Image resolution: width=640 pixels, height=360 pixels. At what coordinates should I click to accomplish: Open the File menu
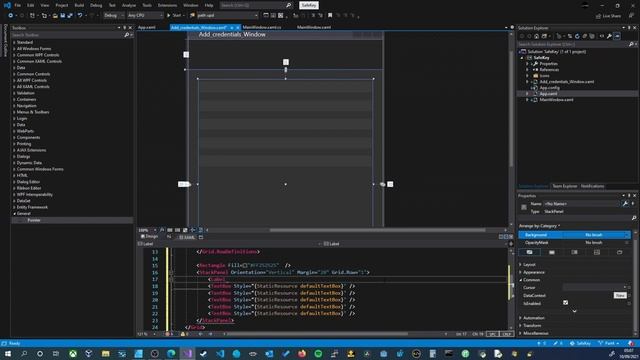pos(18,5)
